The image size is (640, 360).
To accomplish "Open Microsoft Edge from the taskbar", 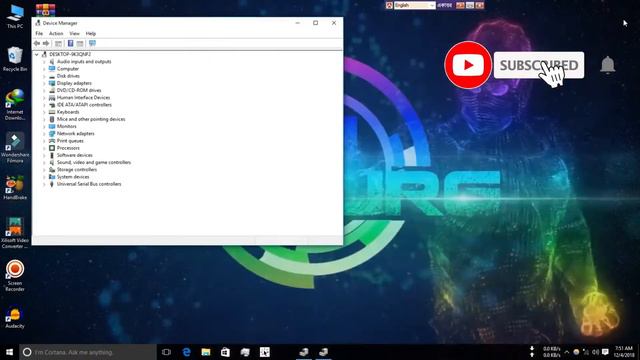I will 186,352.
